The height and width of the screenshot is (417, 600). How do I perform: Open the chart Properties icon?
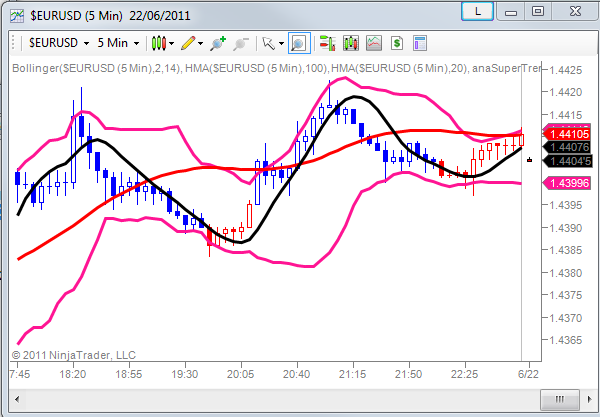coord(420,43)
